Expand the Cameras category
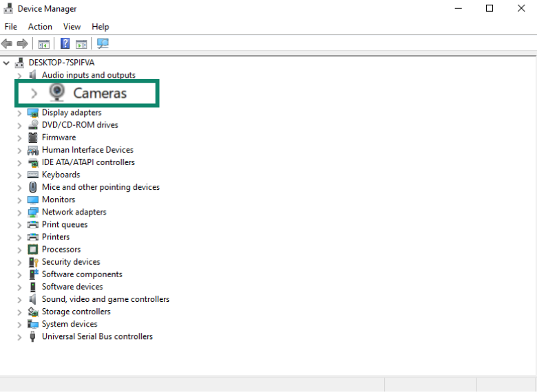537x392 pixels. [x=34, y=94]
